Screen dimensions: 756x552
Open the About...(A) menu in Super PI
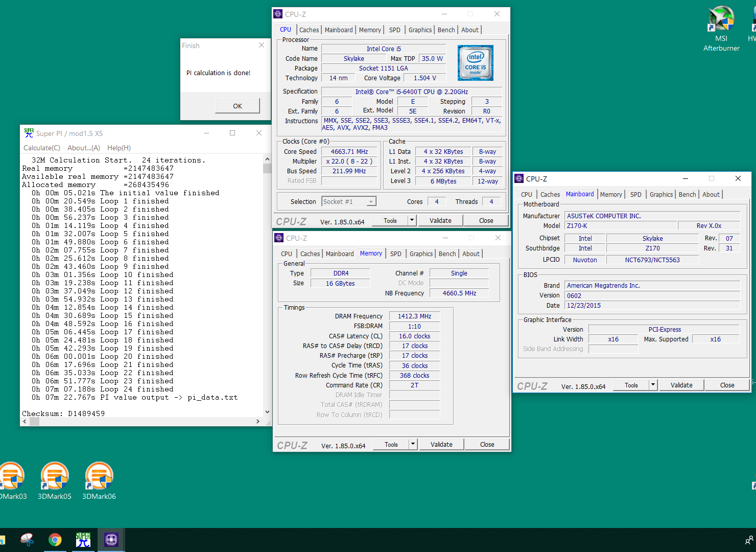tap(84, 148)
